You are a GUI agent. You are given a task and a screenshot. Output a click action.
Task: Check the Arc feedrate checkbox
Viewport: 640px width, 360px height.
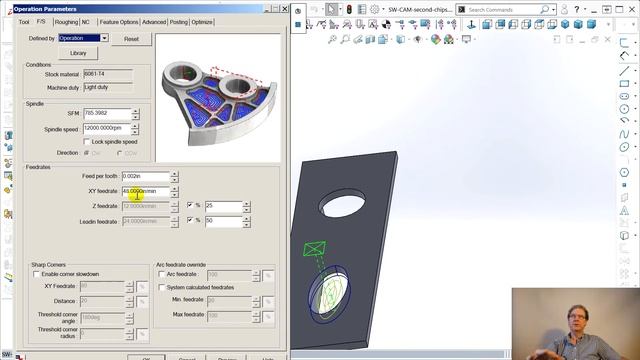pyautogui.click(x=162, y=274)
